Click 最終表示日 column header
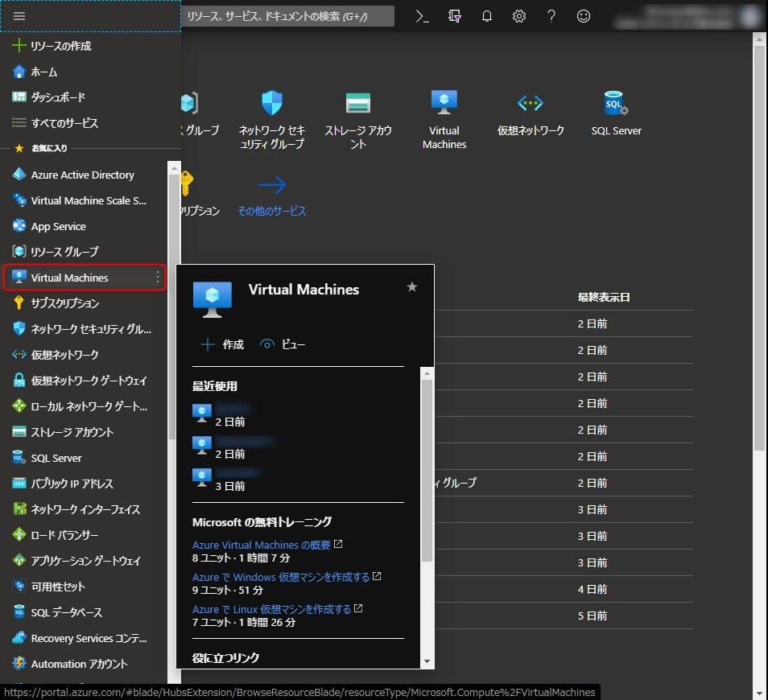Viewport: 768px width, 700px height. [604, 298]
